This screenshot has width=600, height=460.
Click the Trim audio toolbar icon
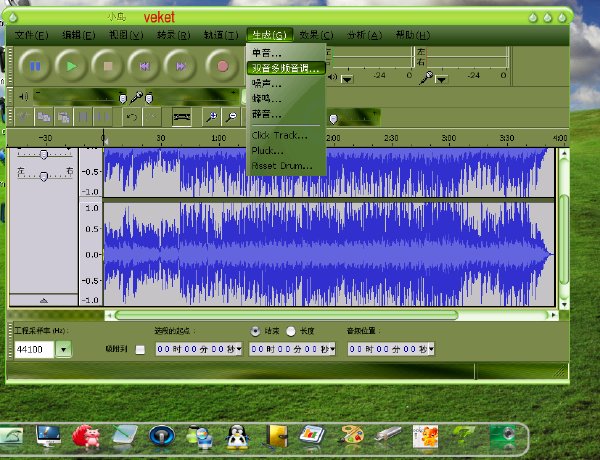(x=83, y=117)
